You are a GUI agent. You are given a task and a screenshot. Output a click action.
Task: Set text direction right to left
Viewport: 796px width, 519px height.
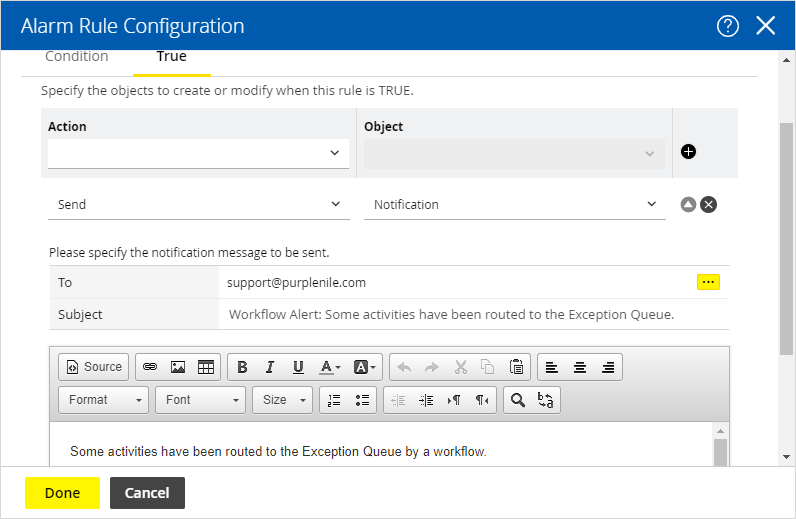[x=482, y=400]
